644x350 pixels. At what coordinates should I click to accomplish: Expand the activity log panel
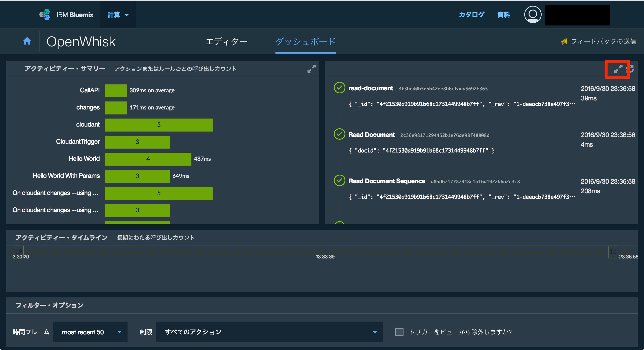click(x=618, y=69)
